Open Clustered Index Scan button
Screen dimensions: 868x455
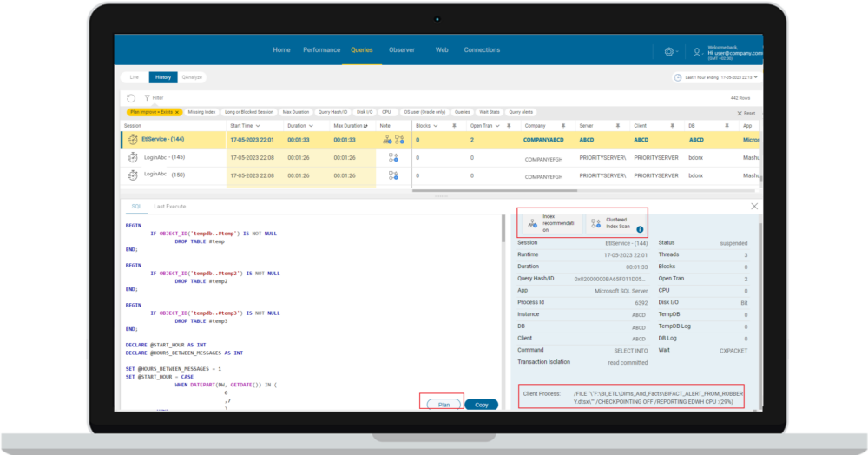(616, 223)
